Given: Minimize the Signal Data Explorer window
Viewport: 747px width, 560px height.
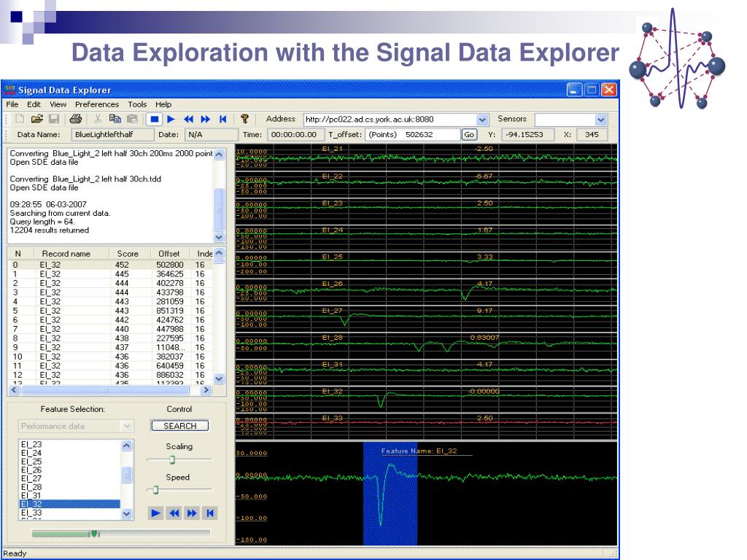Looking at the screenshot, I should pyautogui.click(x=574, y=90).
